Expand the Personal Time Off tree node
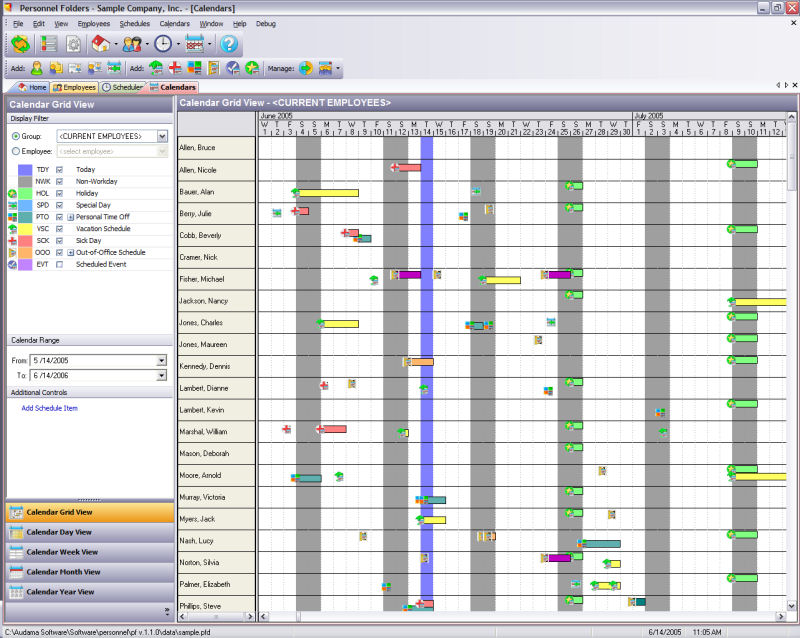The width and height of the screenshot is (800, 638). coord(71,217)
